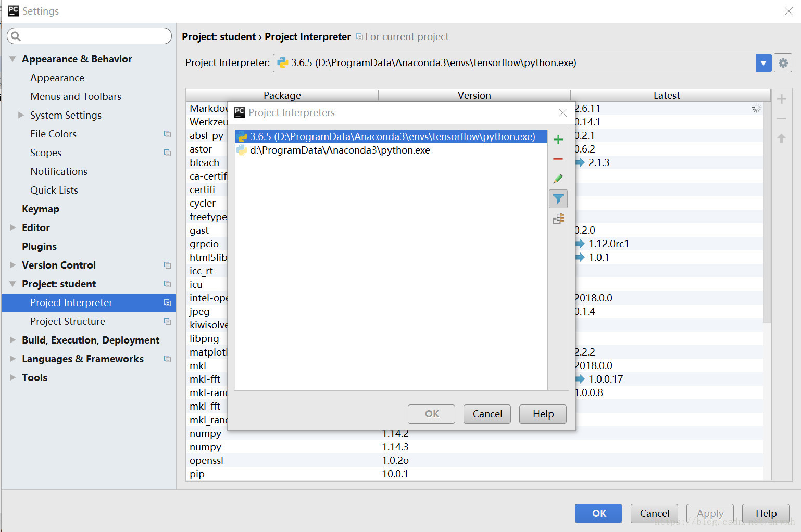Add a new interpreter with green plus
Screen dimensions: 801x532
point(558,140)
